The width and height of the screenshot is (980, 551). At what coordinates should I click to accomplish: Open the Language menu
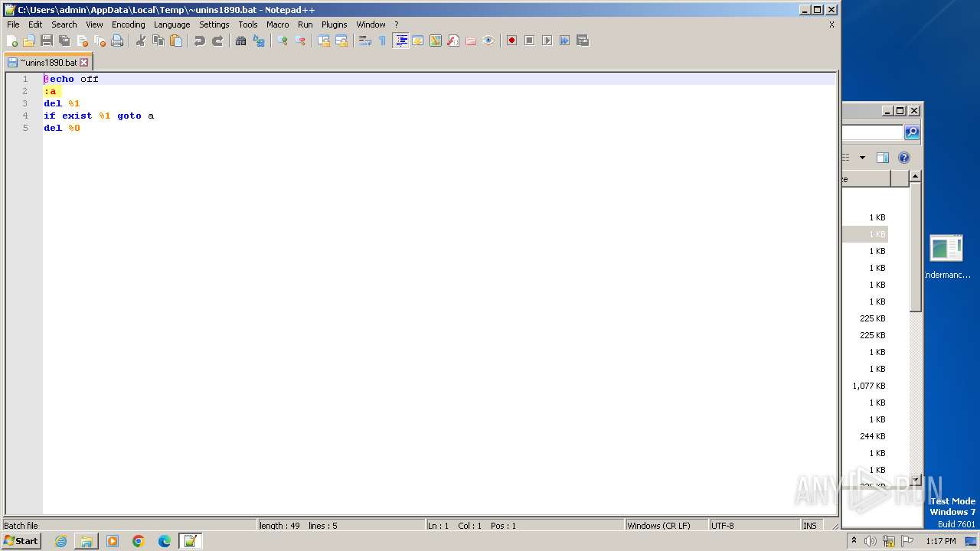[171, 24]
